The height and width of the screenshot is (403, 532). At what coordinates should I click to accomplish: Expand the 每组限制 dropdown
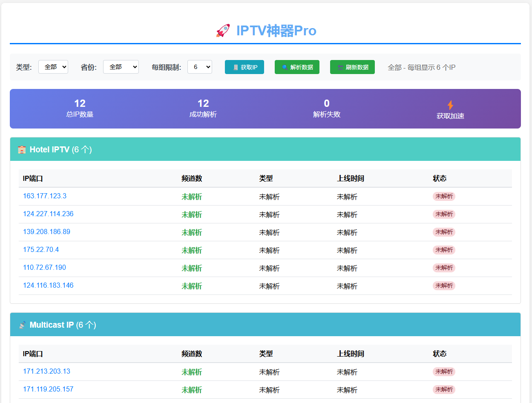click(200, 67)
